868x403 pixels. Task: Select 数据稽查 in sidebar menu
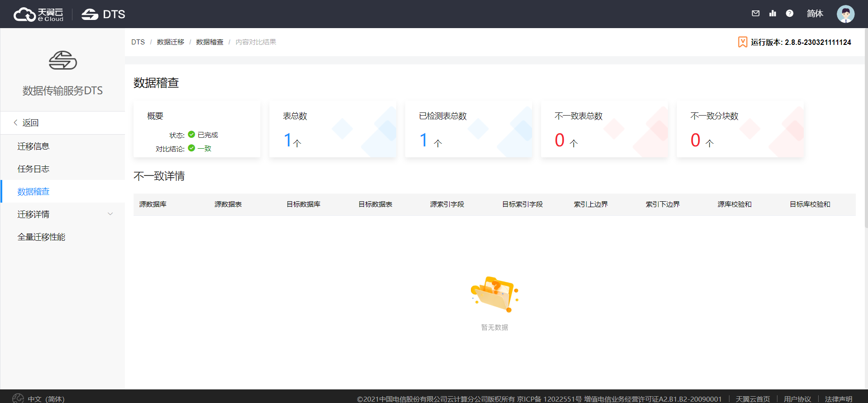(34, 192)
